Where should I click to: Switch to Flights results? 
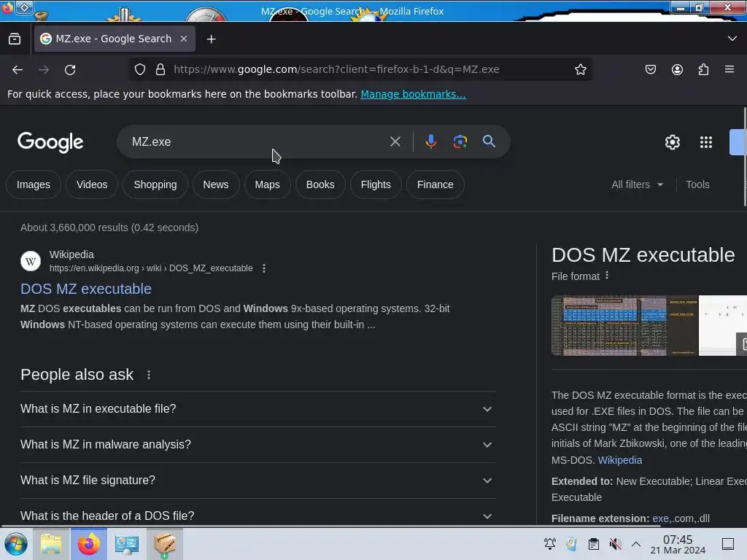tap(376, 184)
